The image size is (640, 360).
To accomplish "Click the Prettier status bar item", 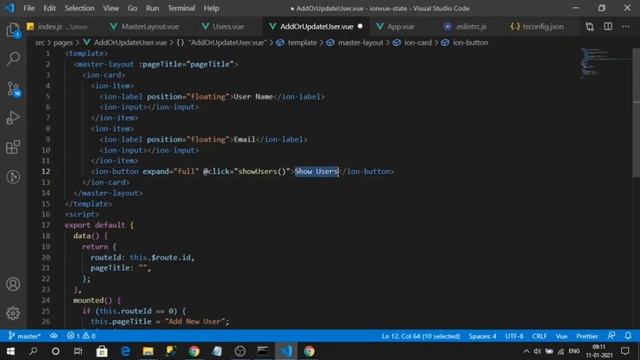I will pyautogui.click(x=587, y=336).
